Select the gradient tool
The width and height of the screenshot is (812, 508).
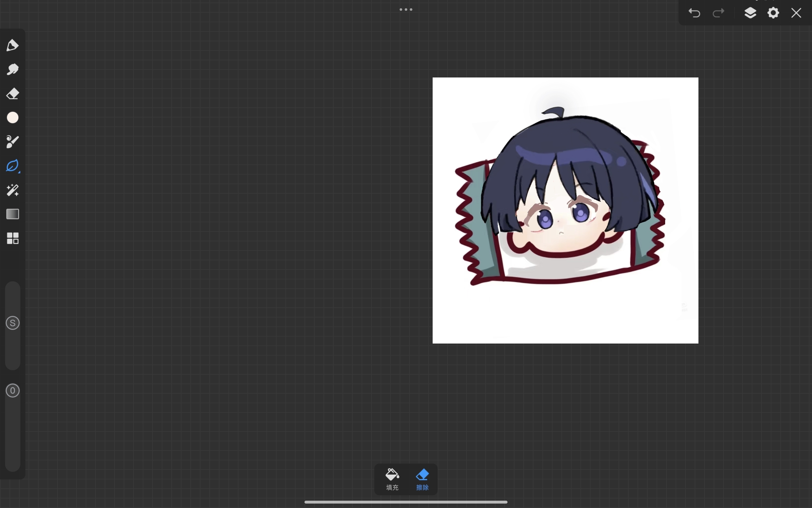click(x=13, y=214)
